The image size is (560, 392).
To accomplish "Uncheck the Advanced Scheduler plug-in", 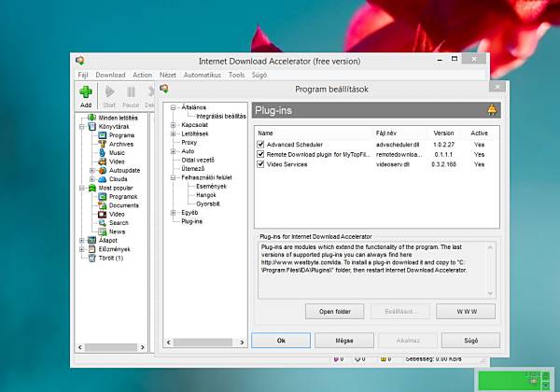I will [260, 145].
